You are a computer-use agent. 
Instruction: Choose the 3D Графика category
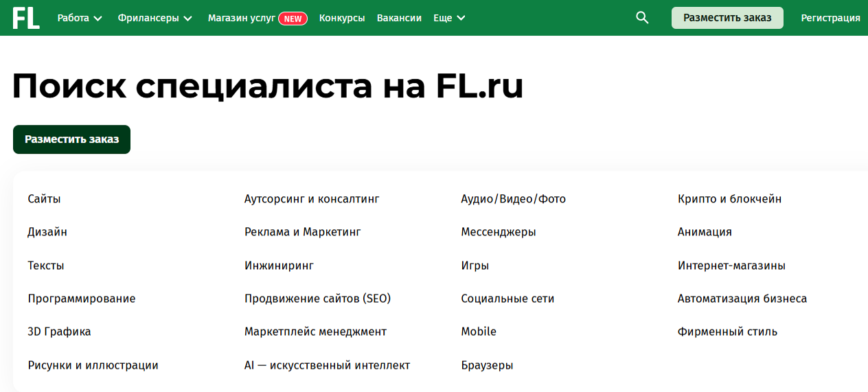(x=59, y=332)
